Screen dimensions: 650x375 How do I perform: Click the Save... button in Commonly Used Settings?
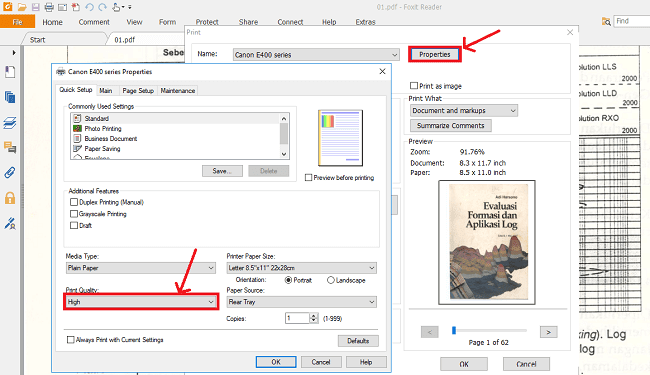tap(222, 171)
